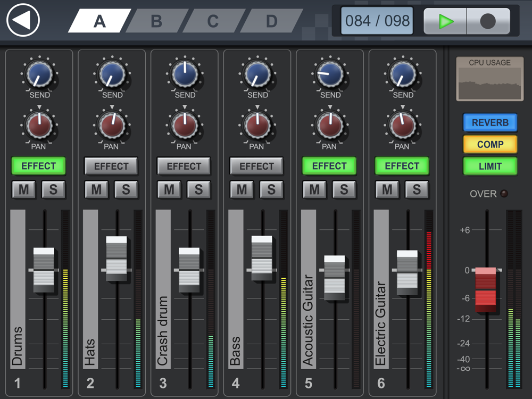The image size is (532, 399).
Task: Click the 084 / 098 position display
Action: (377, 21)
